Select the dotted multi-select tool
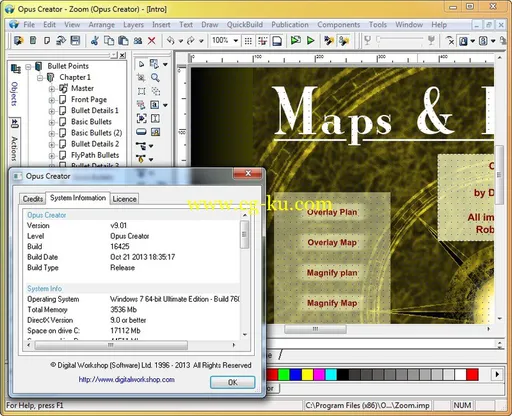Viewport: 512px width, 416px height. point(155,91)
